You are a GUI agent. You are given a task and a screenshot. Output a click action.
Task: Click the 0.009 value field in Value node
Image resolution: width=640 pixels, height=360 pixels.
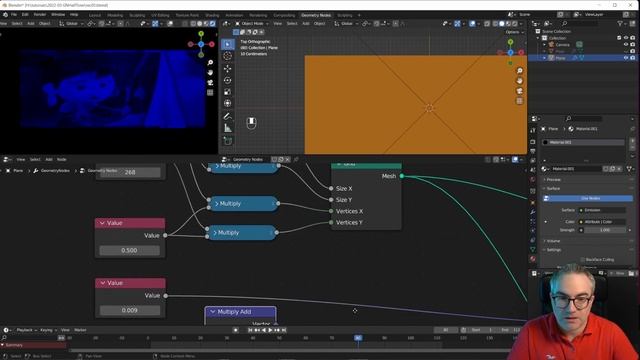pos(129,310)
